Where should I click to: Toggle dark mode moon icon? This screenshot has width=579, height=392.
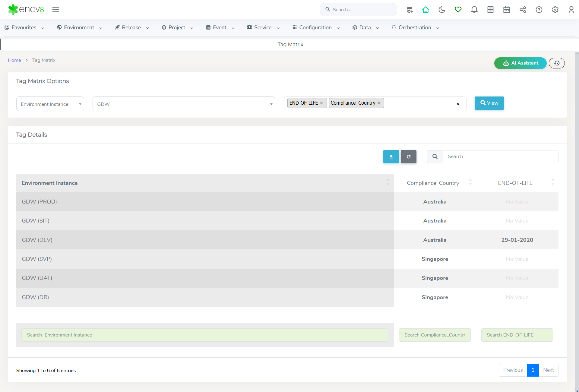click(x=442, y=10)
